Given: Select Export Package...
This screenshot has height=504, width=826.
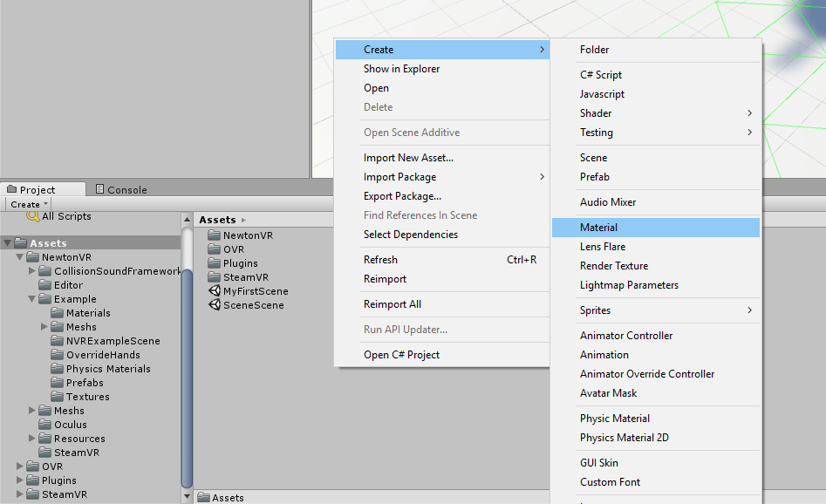Looking at the screenshot, I should (442, 196).
